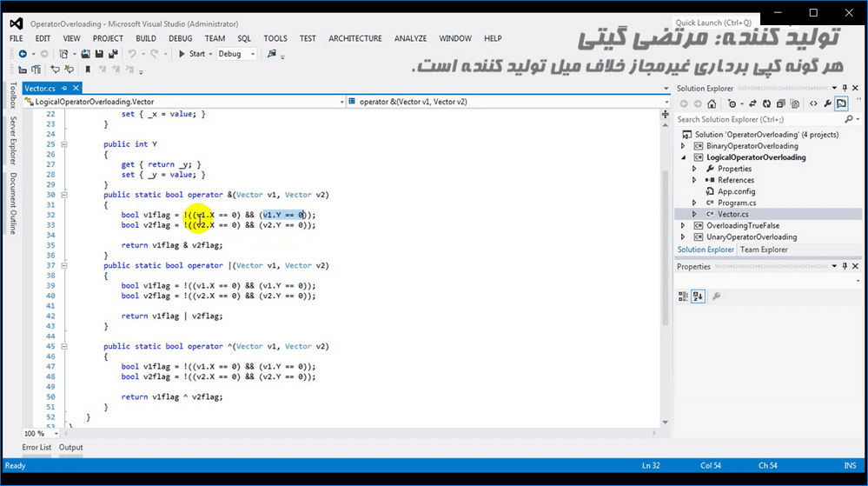868x486 pixels.
Task: Toggle Preview Selected Items in Solution Explorer
Action: click(841, 103)
